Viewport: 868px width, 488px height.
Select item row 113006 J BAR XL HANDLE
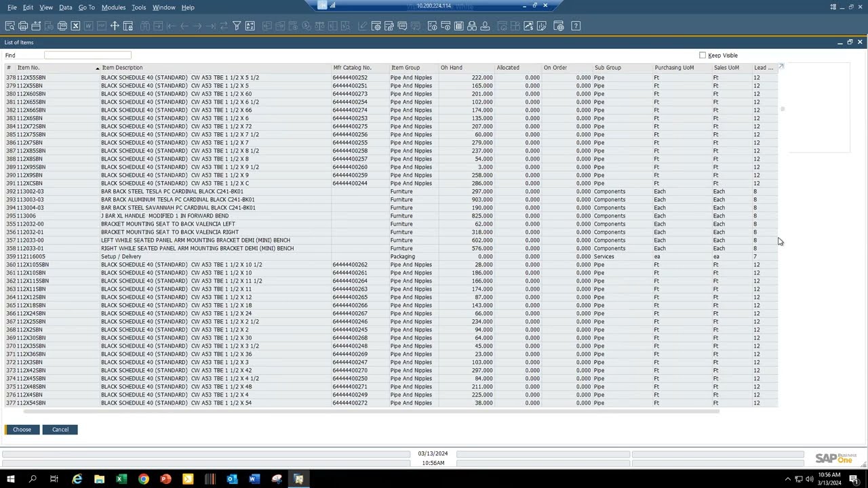pos(391,216)
